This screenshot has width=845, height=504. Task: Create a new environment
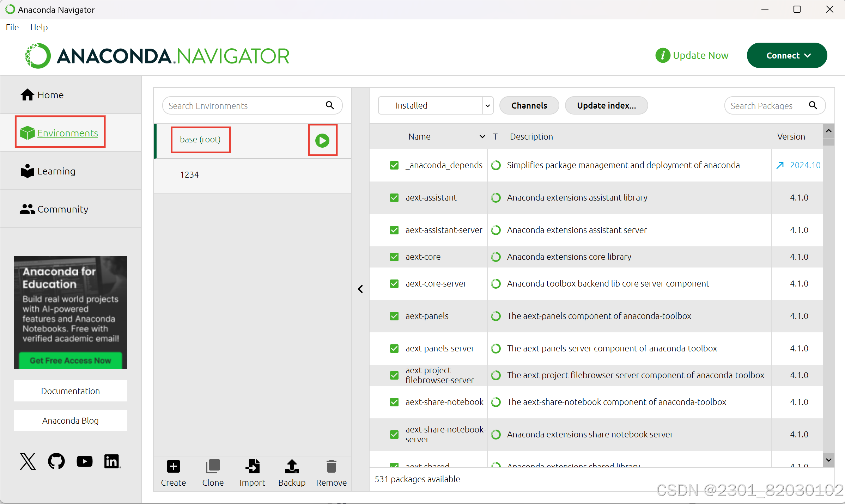tap(173, 473)
